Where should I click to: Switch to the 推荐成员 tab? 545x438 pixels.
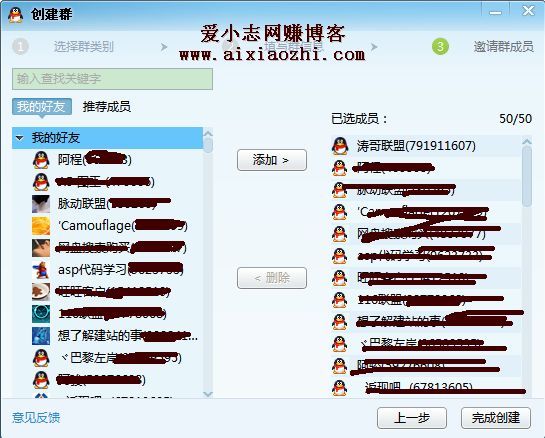pos(107,107)
